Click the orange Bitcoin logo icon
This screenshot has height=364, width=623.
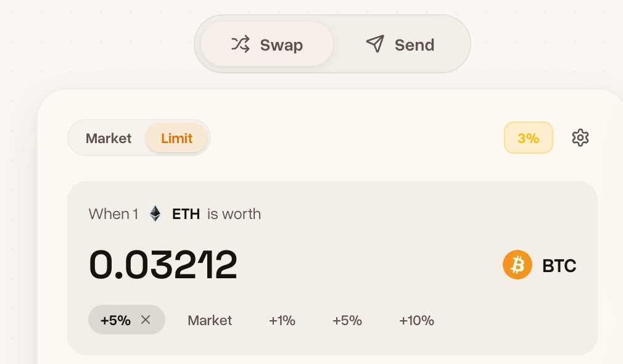coord(517,265)
